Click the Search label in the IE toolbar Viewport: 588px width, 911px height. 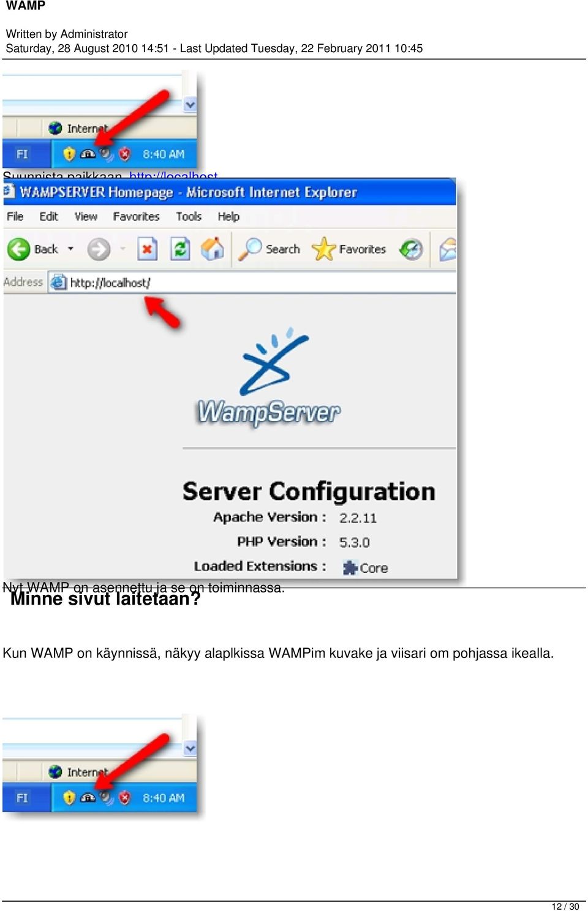[x=283, y=249]
